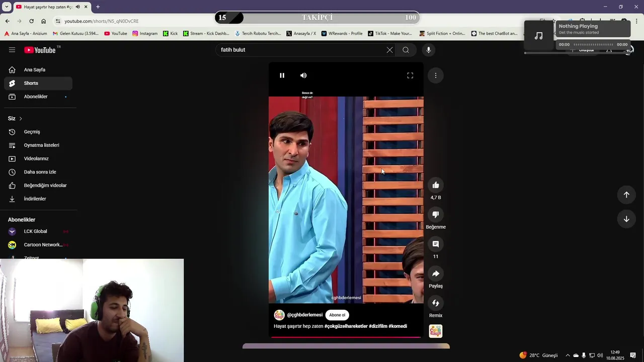Open Videolarınız in the sidebar
The height and width of the screenshot is (362, 644).
coord(38,159)
